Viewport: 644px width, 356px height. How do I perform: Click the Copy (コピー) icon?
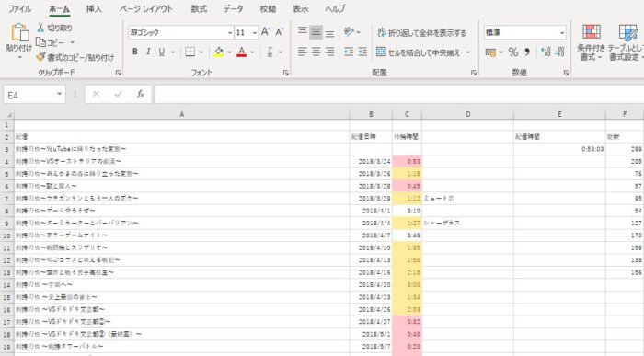click(x=40, y=42)
